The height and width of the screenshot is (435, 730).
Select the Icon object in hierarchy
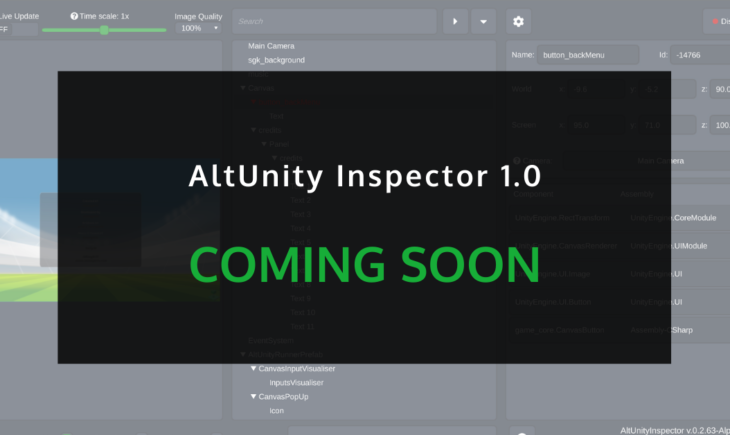coord(277,410)
